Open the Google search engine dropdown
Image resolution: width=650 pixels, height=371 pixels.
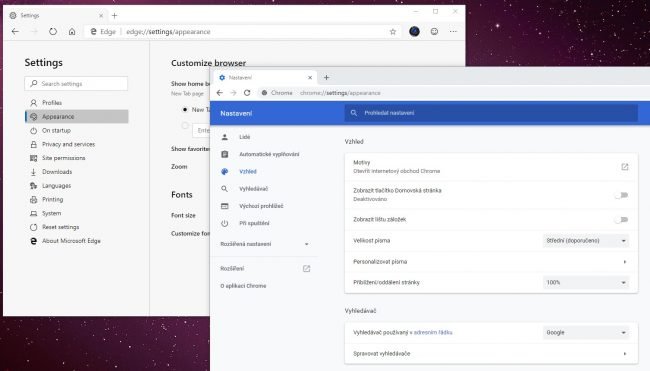(x=585, y=332)
